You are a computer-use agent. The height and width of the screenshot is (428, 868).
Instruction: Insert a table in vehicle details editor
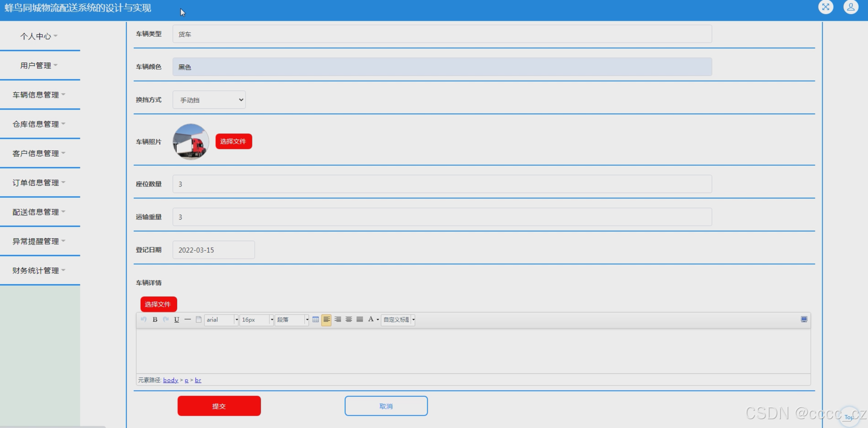click(315, 320)
